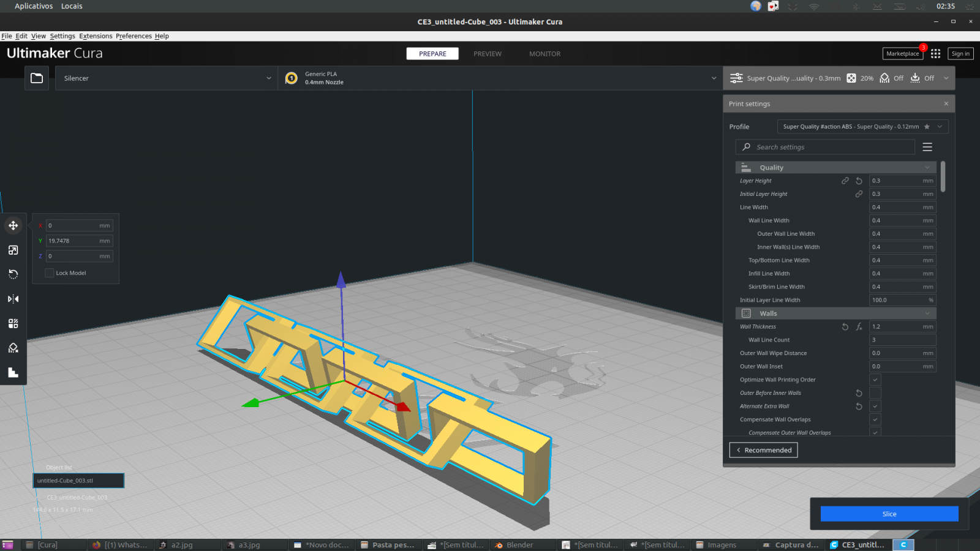The image size is (980, 551).
Task: Click the Sign in button
Action: tap(960, 54)
